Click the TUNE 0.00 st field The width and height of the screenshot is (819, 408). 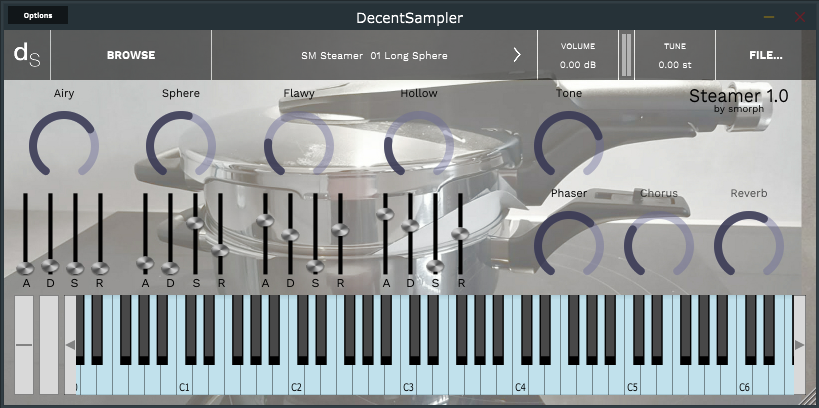click(x=675, y=56)
